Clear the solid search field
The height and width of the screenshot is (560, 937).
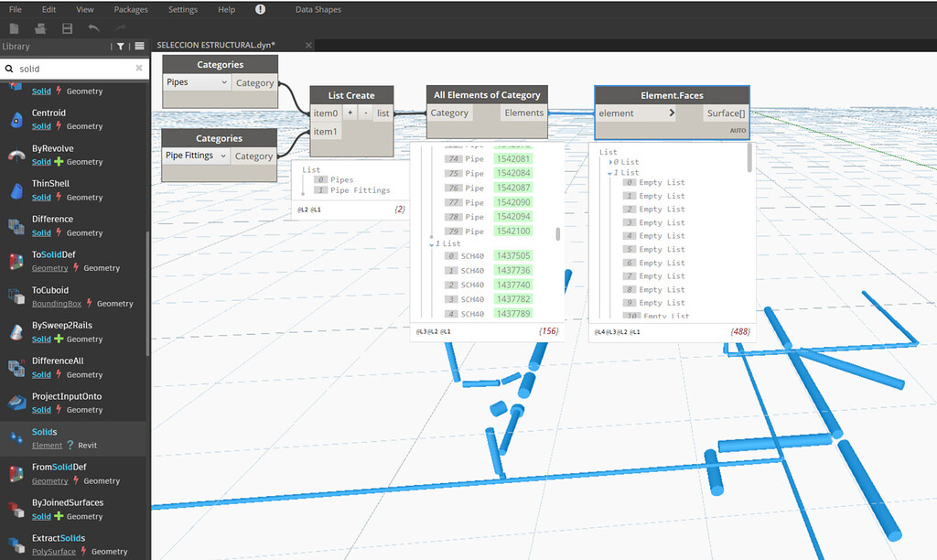click(140, 68)
